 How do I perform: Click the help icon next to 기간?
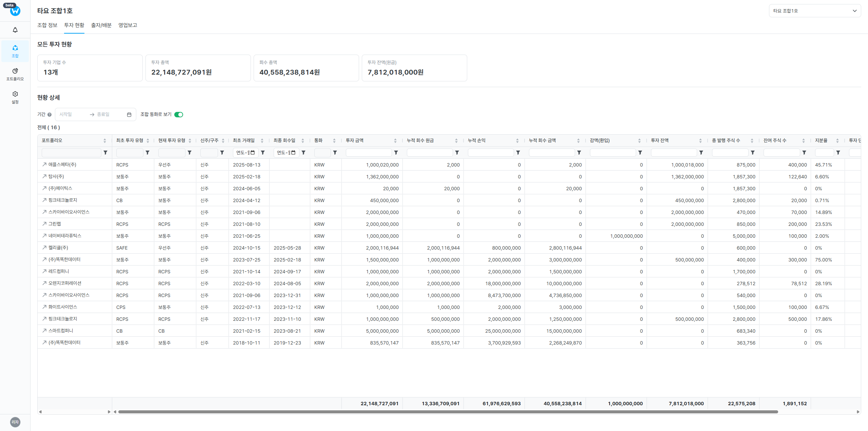(x=50, y=115)
